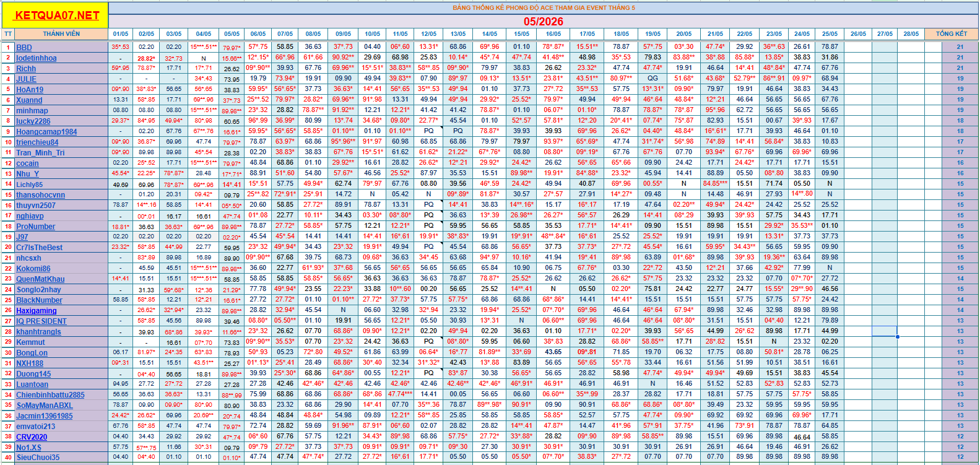
Task: Open member link Kokomi86
Action: (33, 269)
